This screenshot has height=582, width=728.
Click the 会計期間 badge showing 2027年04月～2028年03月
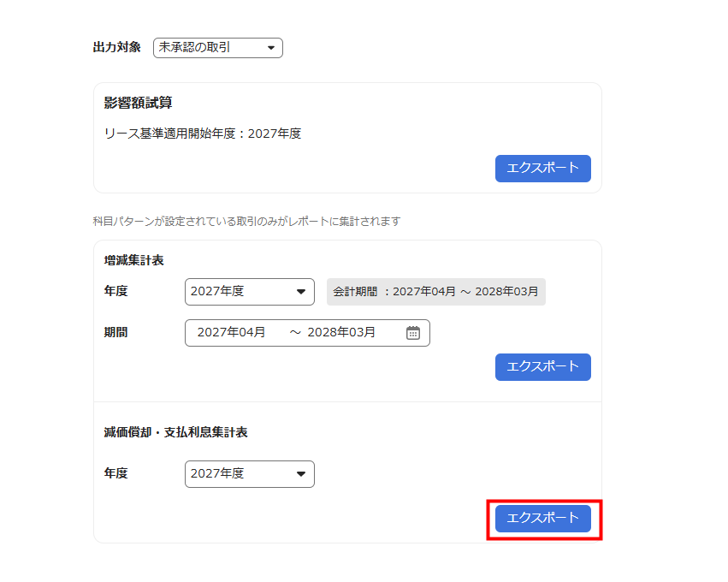pyautogui.click(x=435, y=292)
